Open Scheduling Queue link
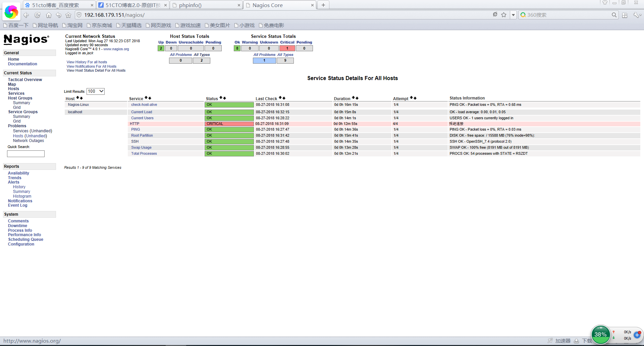644x346 pixels. pos(25,239)
